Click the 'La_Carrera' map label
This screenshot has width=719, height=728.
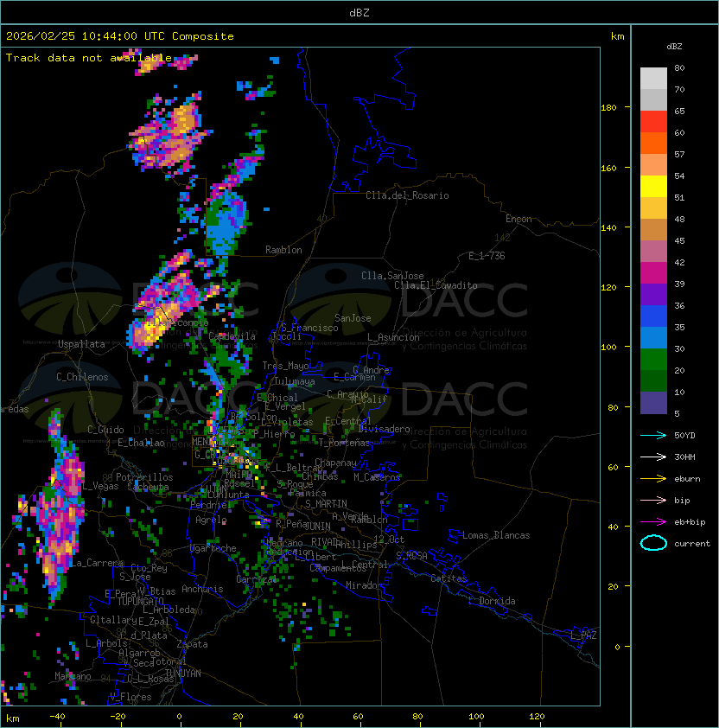96,563
